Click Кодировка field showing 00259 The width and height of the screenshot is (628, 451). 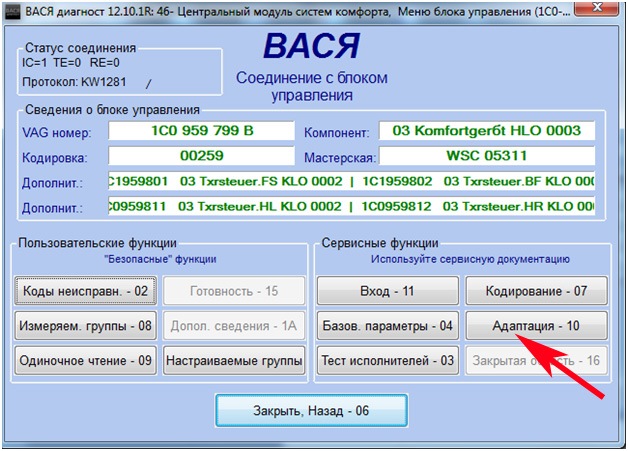(x=201, y=155)
